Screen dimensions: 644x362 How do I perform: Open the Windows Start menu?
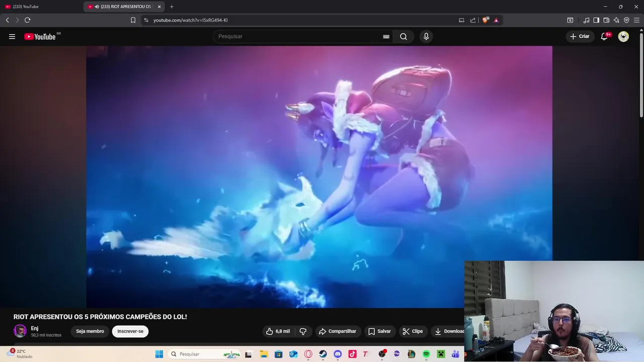(x=159, y=354)
